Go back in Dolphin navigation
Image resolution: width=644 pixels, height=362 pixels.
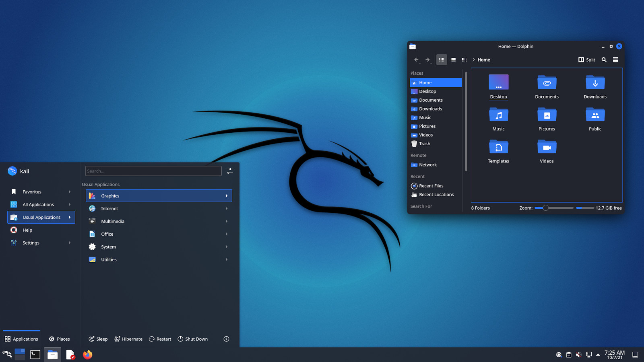pos(416,60)
